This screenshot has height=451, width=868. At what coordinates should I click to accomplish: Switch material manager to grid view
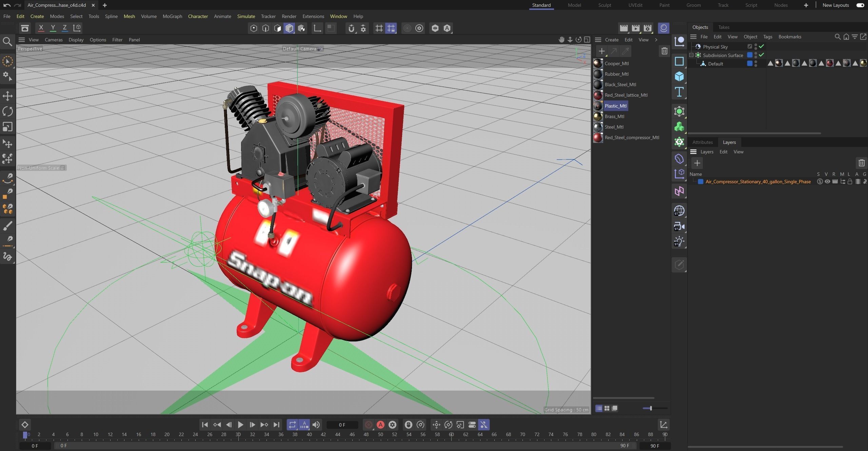point(607,408)
